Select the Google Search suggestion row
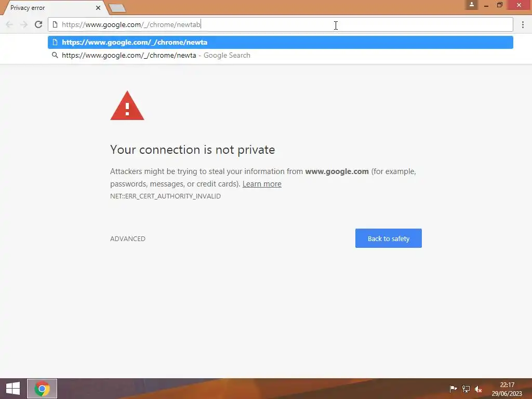Screen dimensions: 532x399 280,55
